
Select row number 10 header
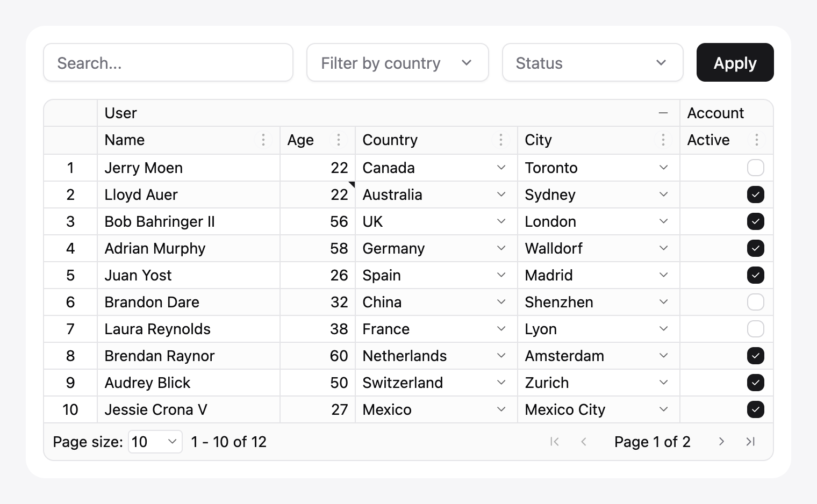[x=70, y=409]
